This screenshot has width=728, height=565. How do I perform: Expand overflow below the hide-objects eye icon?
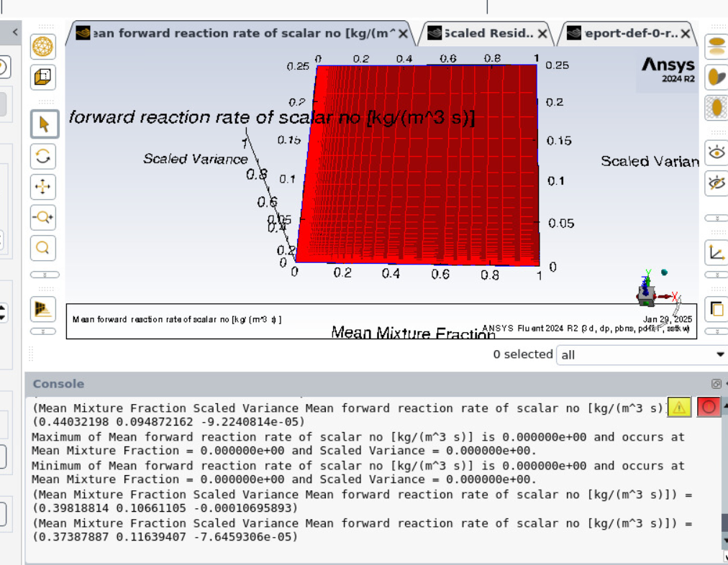tap(717, 218)
